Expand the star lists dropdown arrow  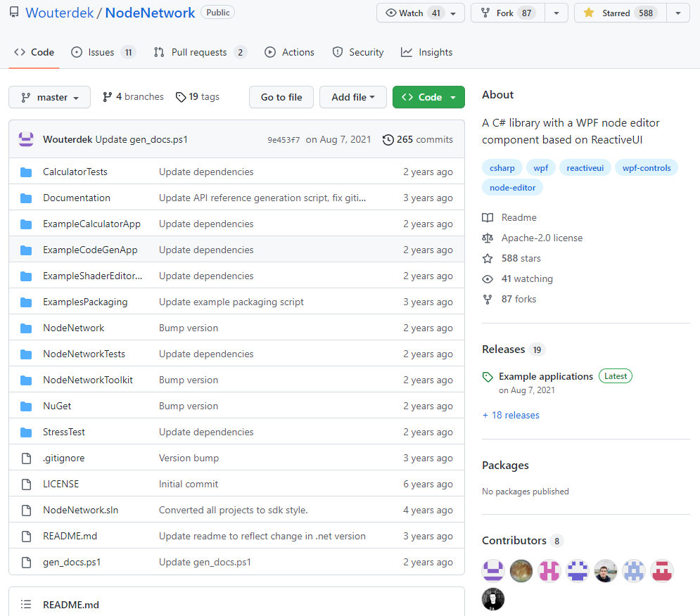(x=678, y=13)
